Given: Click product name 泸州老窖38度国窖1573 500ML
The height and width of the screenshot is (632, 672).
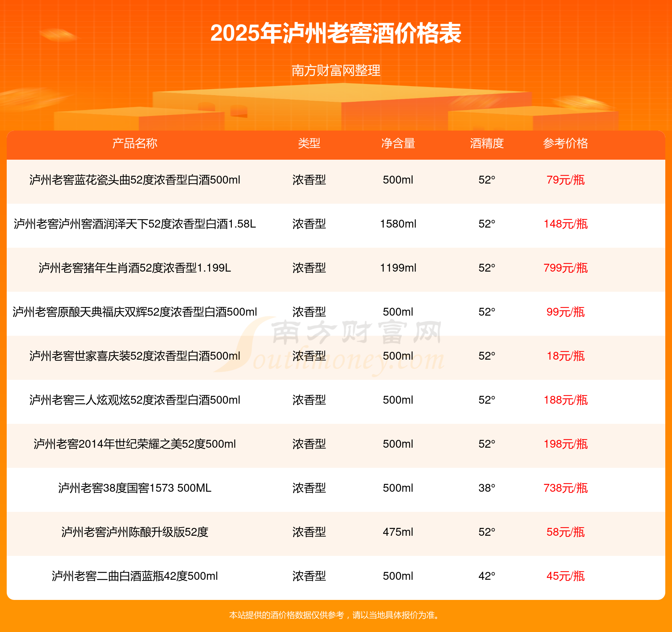Looking at the screenshot, I should pyautogui.click(x=135, y=488).
